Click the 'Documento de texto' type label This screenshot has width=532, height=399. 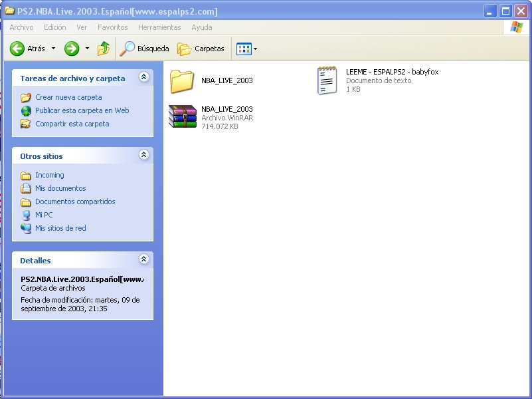point(379,80)
